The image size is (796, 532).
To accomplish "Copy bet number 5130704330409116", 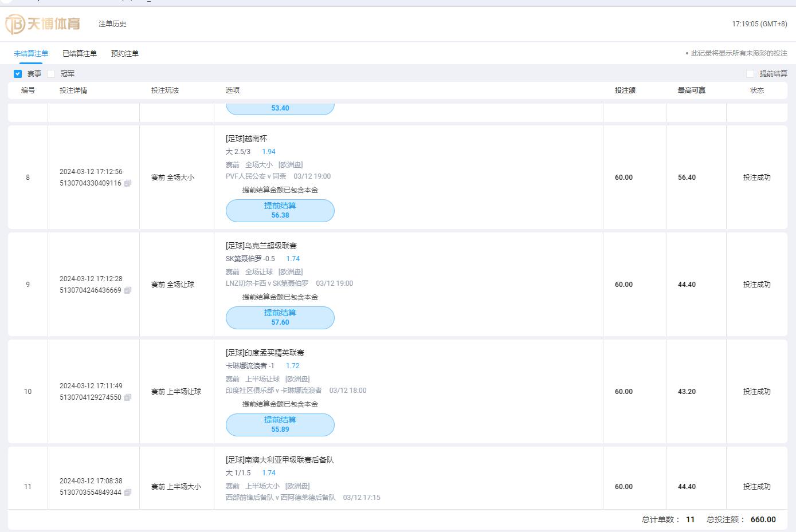I will point(128,183).
